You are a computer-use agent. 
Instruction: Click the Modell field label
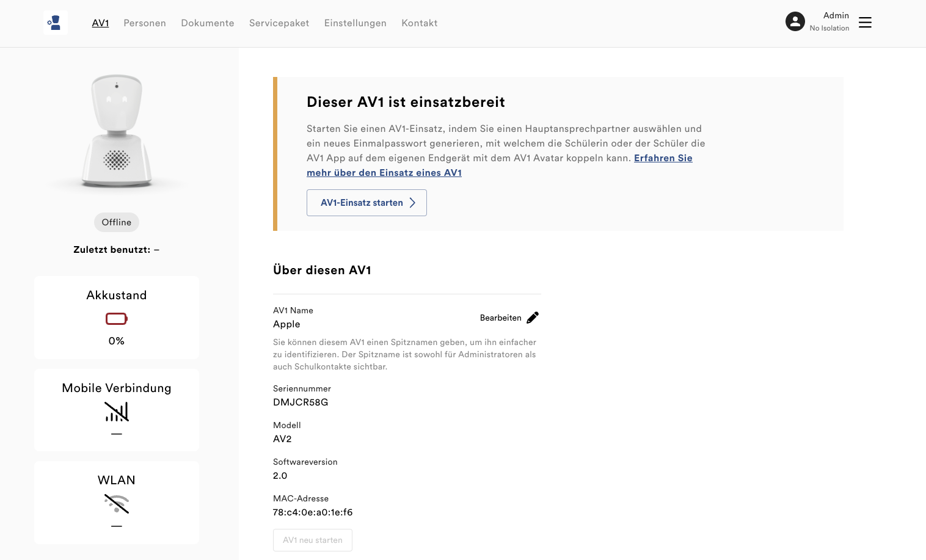(x=287, y=425)
